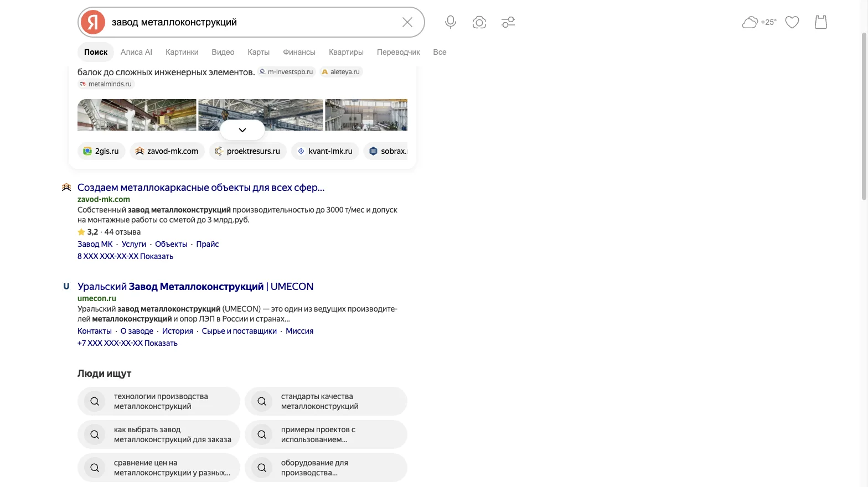The height and width of the screenshot is (487, 868).
Task: Clear the search query with X
Action: coord(407,22)
